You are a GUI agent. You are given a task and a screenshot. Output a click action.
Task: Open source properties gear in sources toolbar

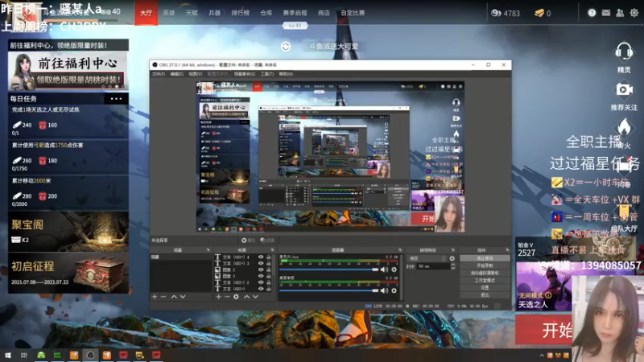[x=236, y=296]
